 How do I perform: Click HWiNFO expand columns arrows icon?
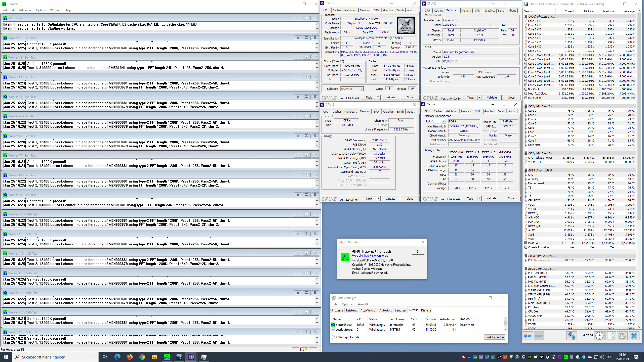click(x=528, y=336)
